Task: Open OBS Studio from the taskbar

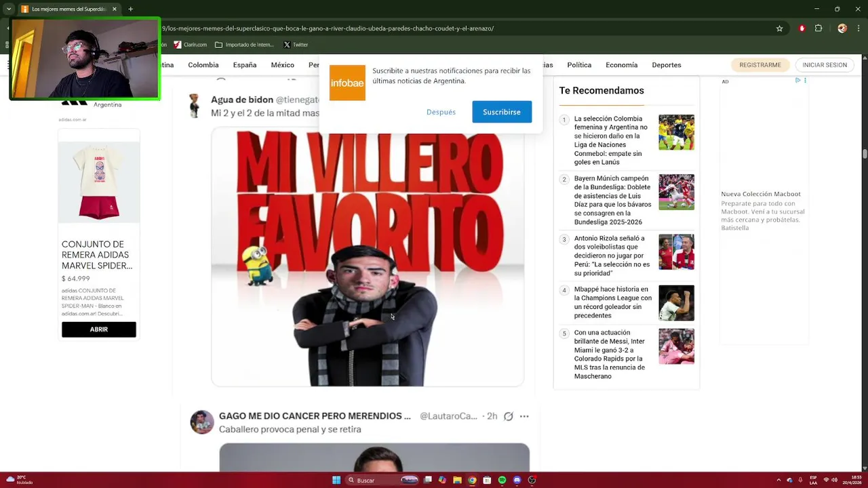Action: (x=532, y=480)
